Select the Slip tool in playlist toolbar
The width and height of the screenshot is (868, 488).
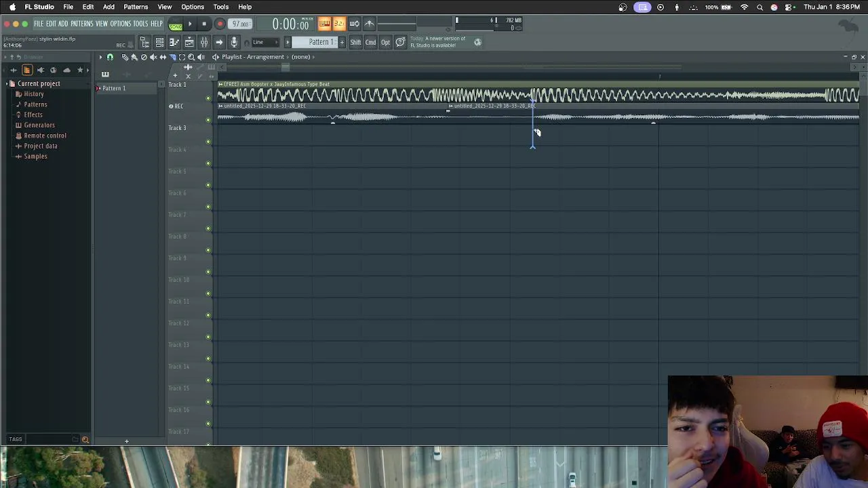click(x=163, y=57)
